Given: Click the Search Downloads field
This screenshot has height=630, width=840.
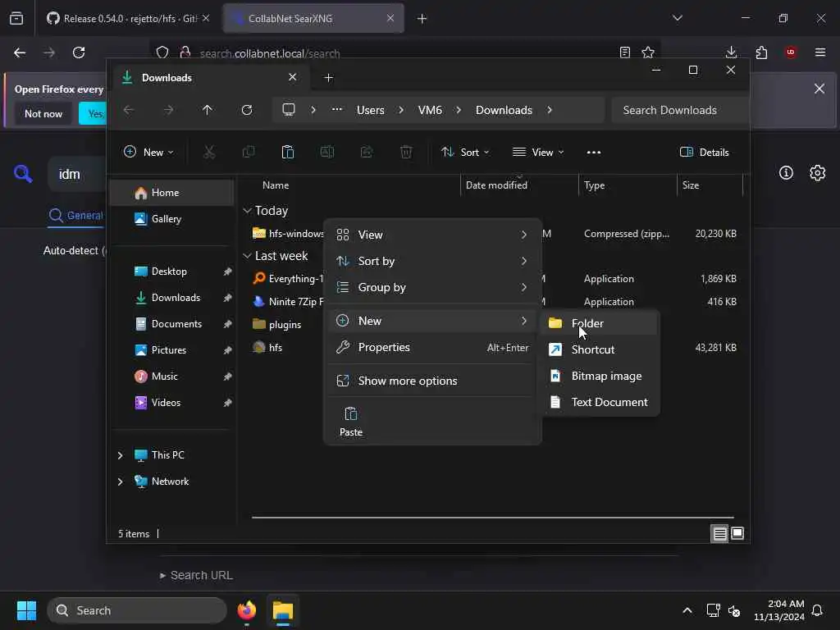Looking at the screenshot, I should point(679,110).
